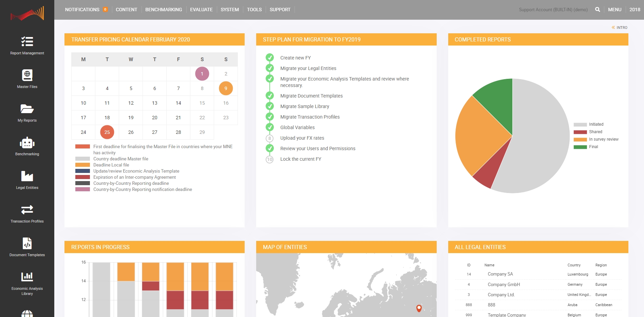Open the SYSTEM menu
The image size is (644, 317).
230,10
